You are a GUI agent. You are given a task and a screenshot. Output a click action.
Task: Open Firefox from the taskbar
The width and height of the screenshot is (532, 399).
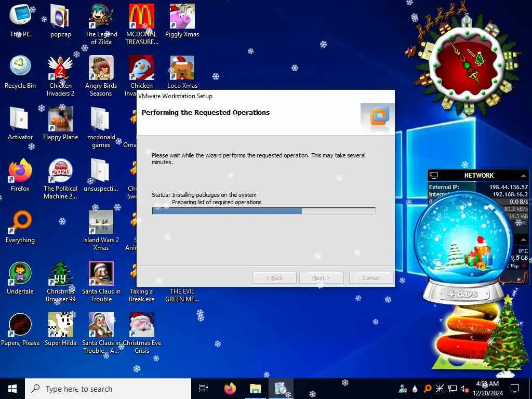pyautogui.click(x=230, y=389)
